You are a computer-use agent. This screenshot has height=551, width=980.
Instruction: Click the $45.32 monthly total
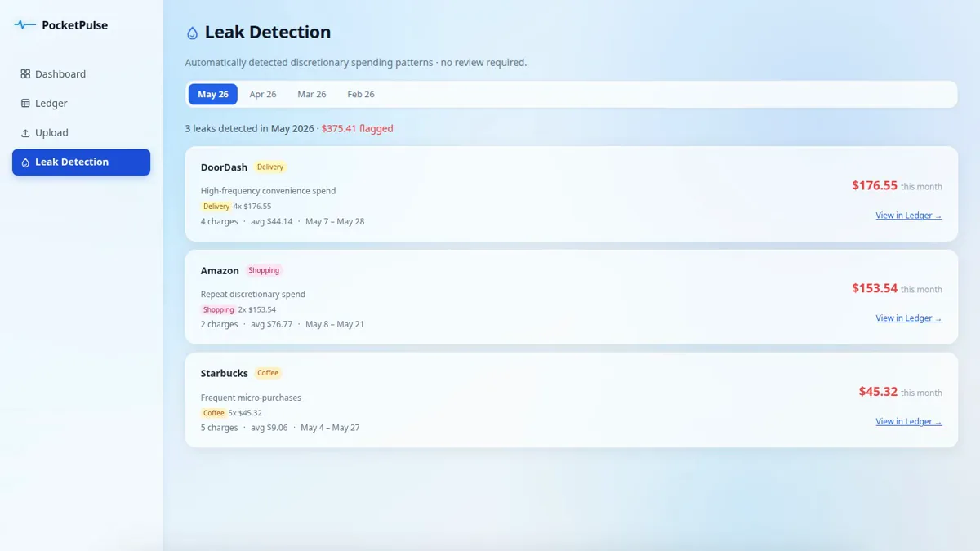pyautogui.click(x=878, y=392)
